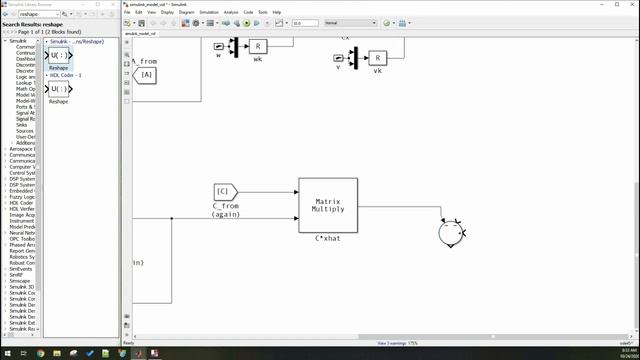Select Discrete in the library tree
This screenshot has height=360, width=640.
pyautogui.click(x=25, y=71)
